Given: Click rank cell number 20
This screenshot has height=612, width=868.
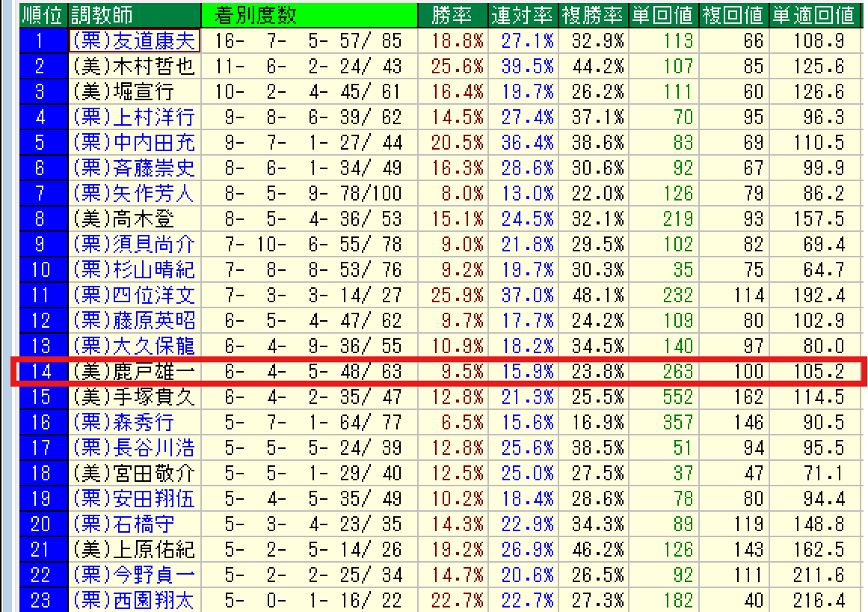Looking at the screenshot, I should pyautogui.click(x=42, y=524).
